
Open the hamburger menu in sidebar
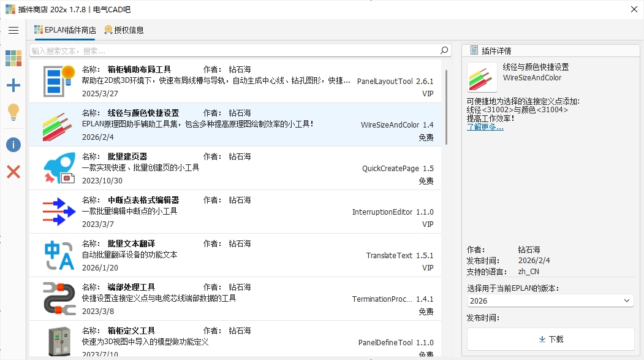pyautogui.click(x=13, y=30)
